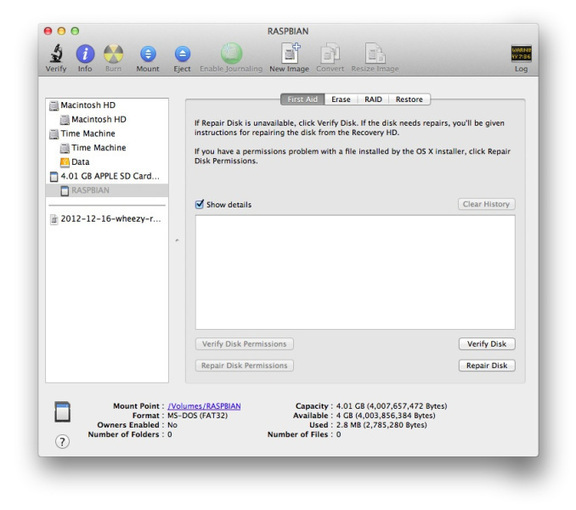Image resolution: width=576 pixels, height=510 pixels.
Task: Click the Format value MS-DOS (FAT32)
Action: pos(198,416)
